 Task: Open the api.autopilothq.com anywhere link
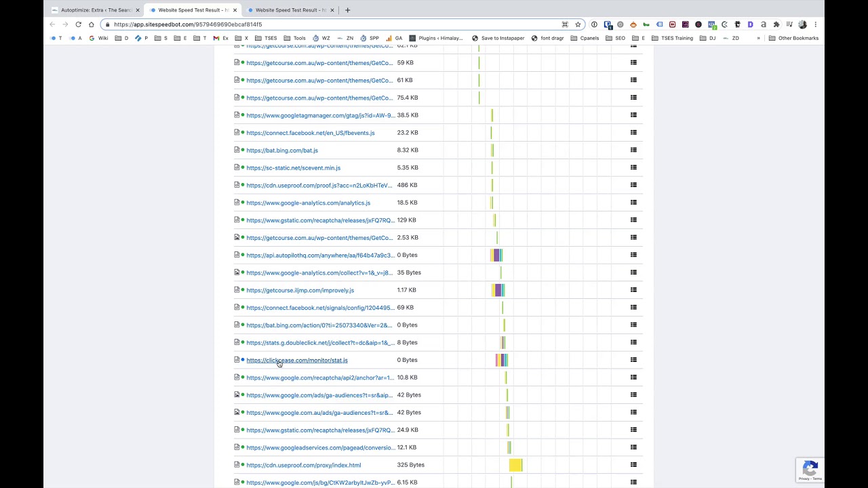pyautogui.click(x=320, y=256)
